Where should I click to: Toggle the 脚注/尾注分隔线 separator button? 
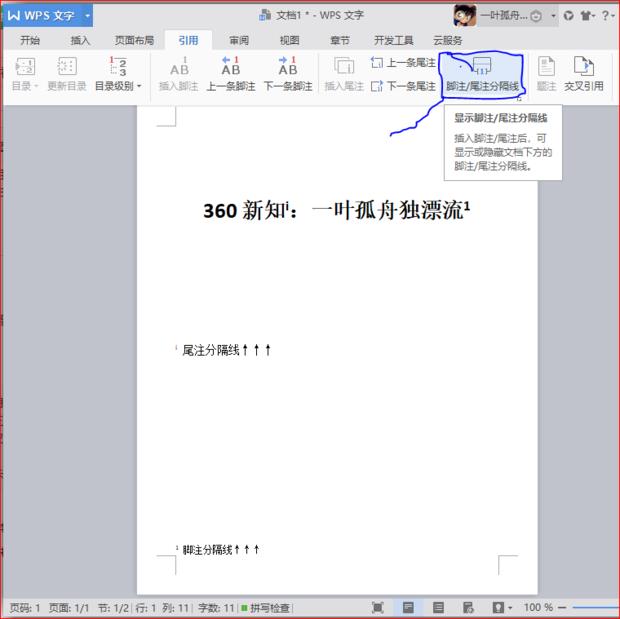click(482, 73)
